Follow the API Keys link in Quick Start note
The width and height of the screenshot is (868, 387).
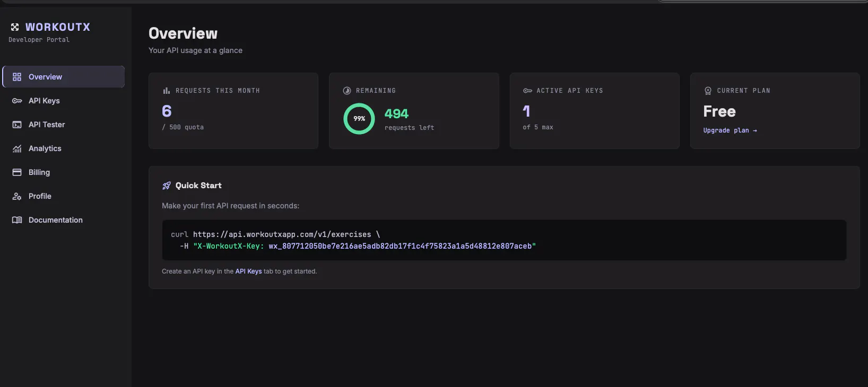(x=248, y=271)
